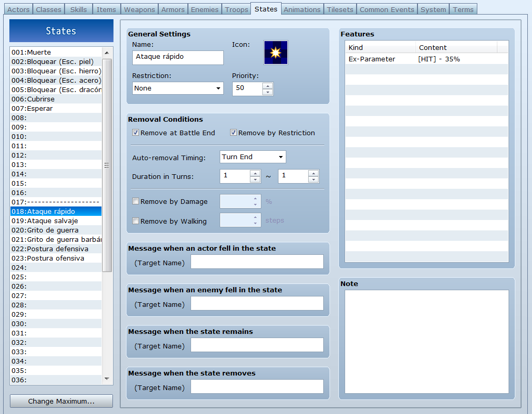Enable Remove by Walking checkbox
Screen dimensions: 532x414
135,221
